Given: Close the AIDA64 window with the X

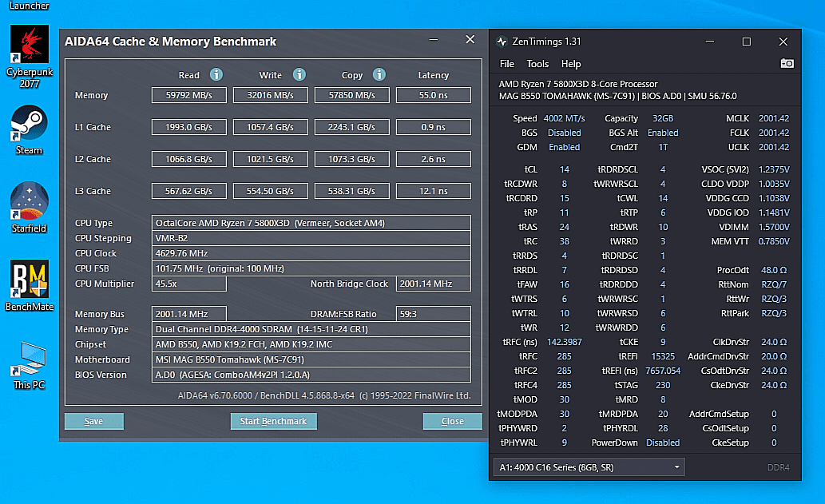Looking at the screenshot, I should pyautogui.click(x=470, y=39).
